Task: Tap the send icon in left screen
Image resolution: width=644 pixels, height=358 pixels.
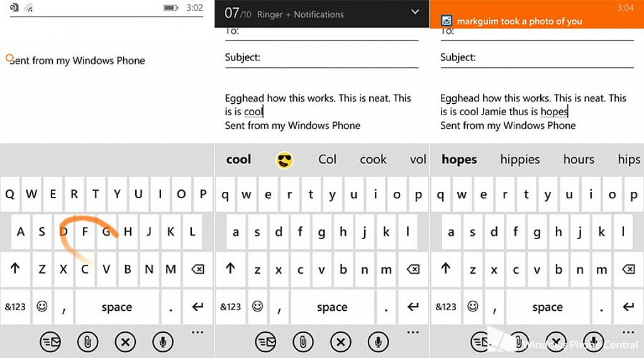Action: pyautogui.click(x=50, y=342)
